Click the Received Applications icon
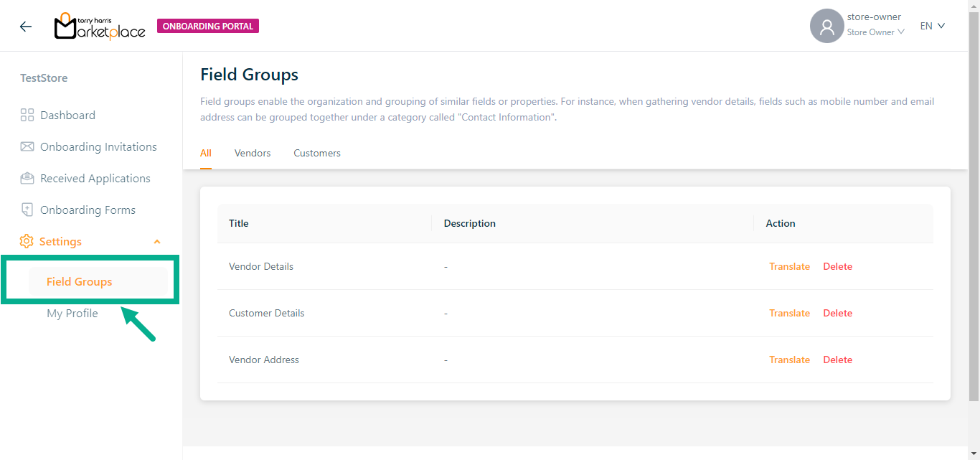 tap(27, 178)
